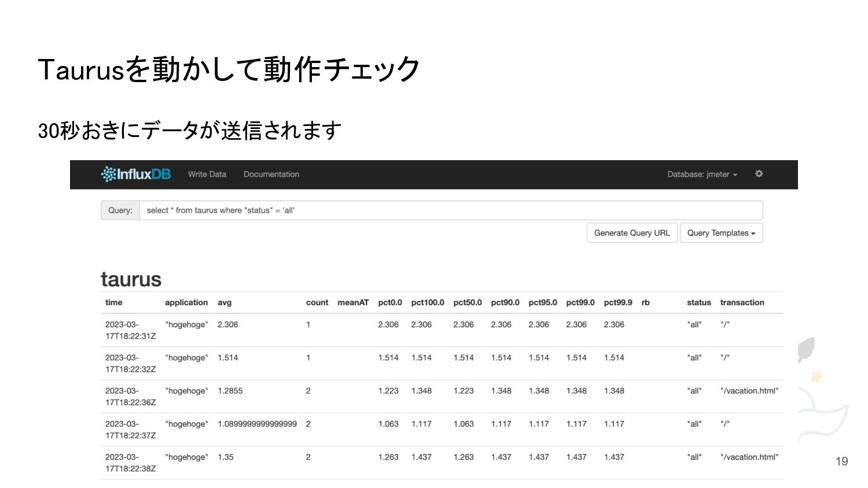Click the Generate Query URL button
The image size is (868, 488).
coord(632,233)
